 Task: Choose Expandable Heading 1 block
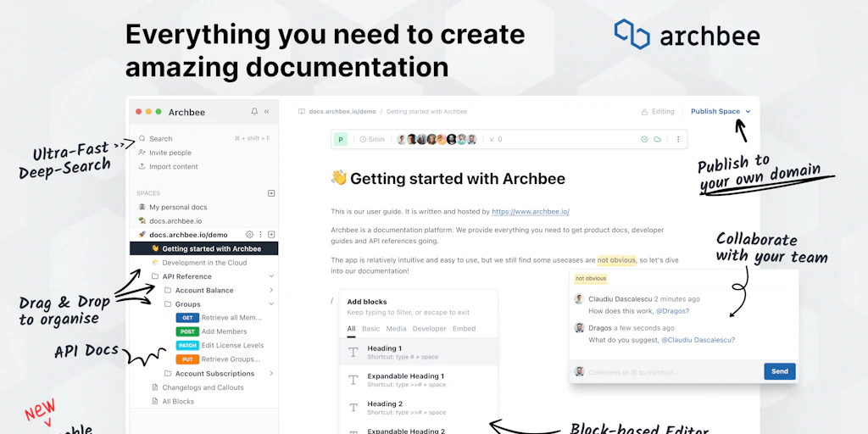tap(419, 380)
